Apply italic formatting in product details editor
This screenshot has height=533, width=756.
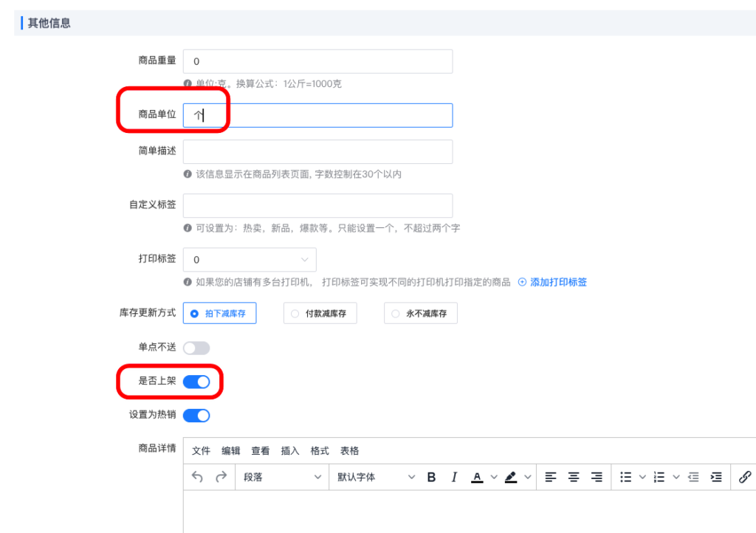pyautogui.click(x=453, y=476)
